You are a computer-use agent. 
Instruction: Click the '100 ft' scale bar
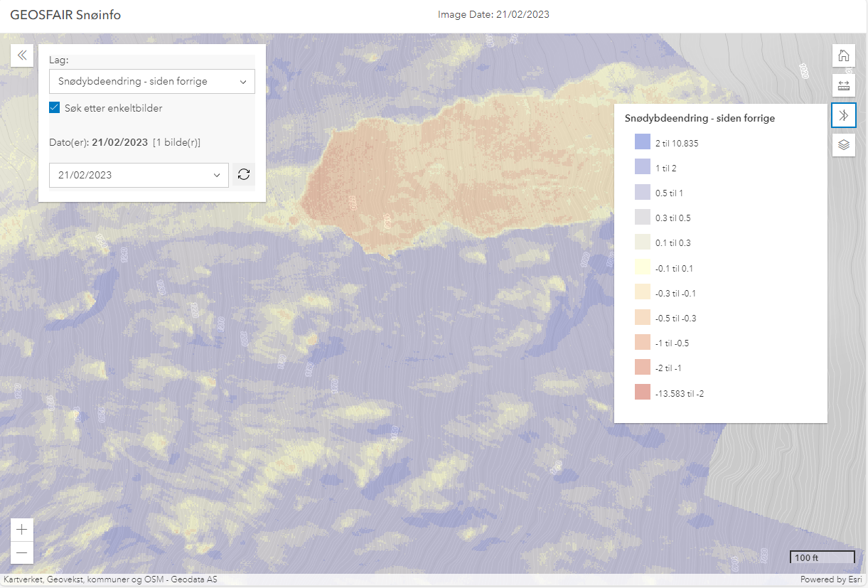coord(823,557)
